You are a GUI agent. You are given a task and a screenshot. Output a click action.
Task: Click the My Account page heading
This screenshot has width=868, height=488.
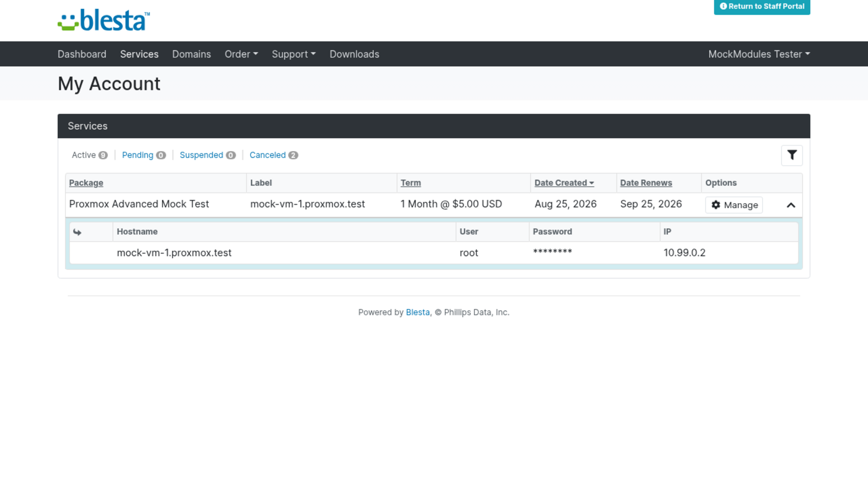tap(109, 84)
